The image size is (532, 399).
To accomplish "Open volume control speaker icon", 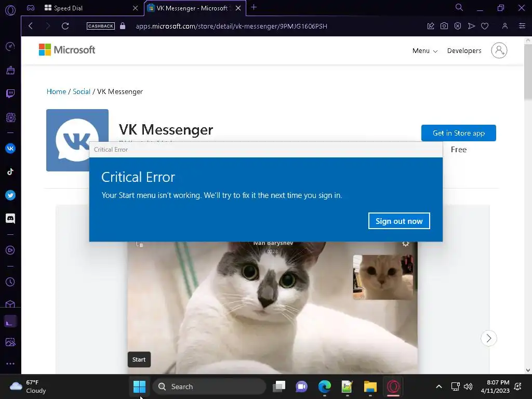I will (468, 387).
